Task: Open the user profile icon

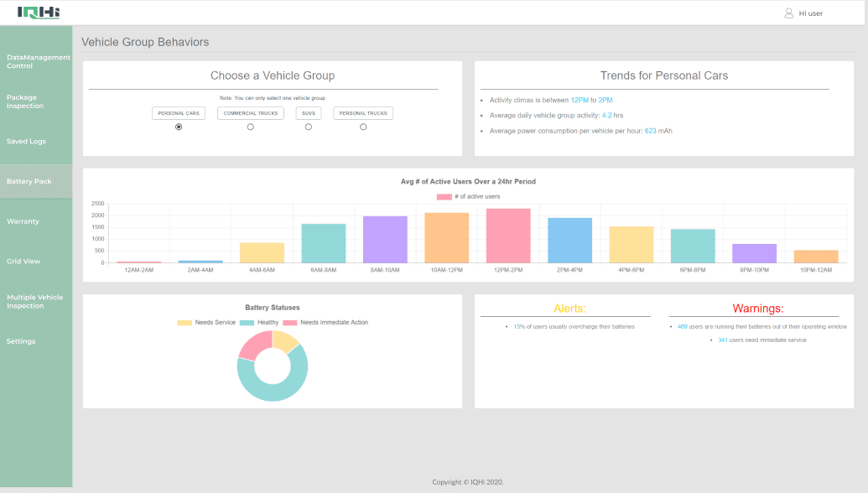Action: click(789, 13)
